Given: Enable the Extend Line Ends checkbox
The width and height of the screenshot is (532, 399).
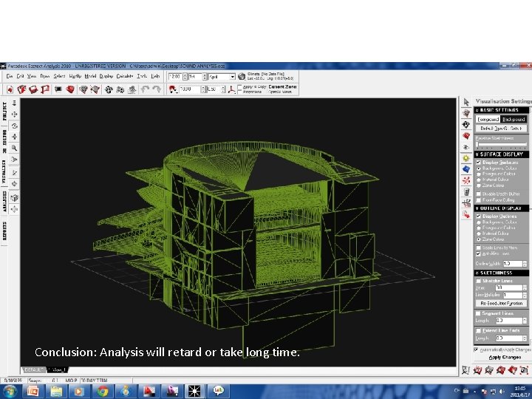Looking at the screenshot, I should 478,330.
